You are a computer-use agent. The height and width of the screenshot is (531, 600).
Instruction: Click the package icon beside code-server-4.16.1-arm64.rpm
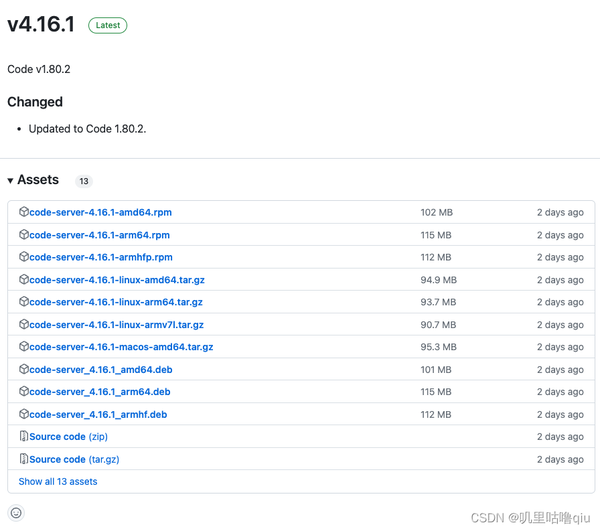pyautogui.click(x=24, y=234)
